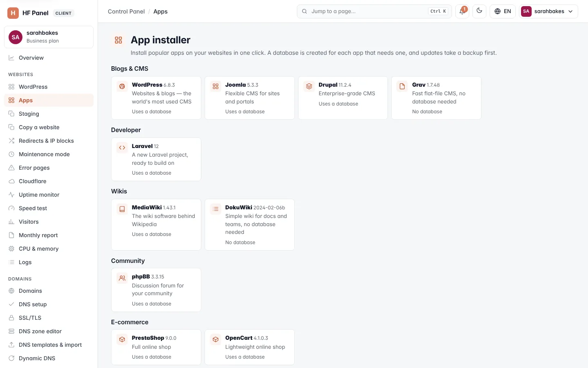This screenshot has width=588, height=368.
Task: Select Apps in the sidebar
Action: [x=49, y=100]
